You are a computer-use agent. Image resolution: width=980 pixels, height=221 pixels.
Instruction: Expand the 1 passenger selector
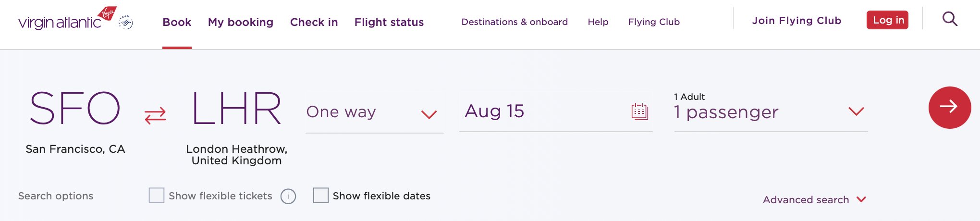pyautogui.click(x=771, y=111)
